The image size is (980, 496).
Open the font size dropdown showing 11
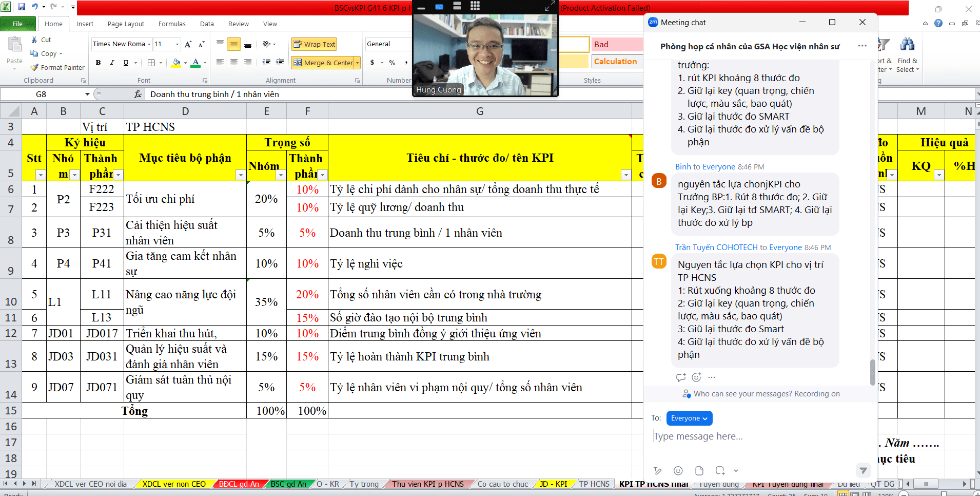point(178,44)
